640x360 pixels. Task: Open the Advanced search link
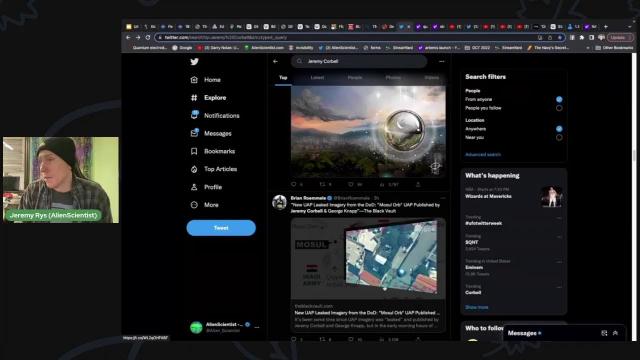click(483, 155)
